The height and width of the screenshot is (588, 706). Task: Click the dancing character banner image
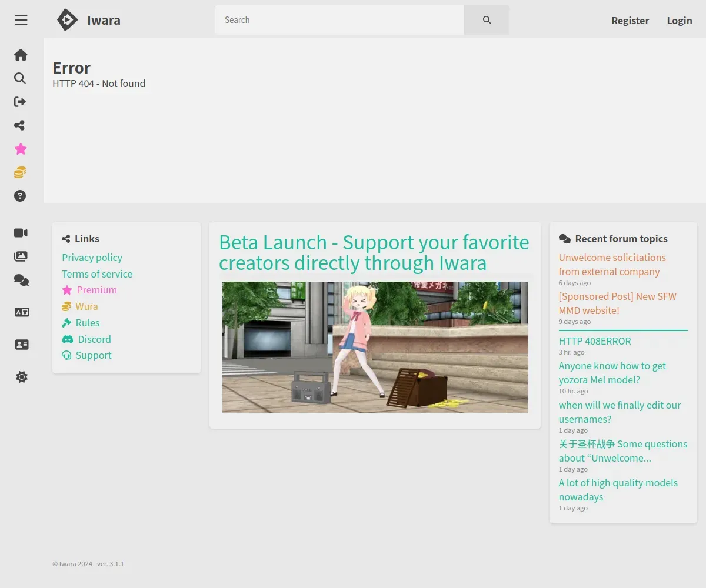[375, 347]
